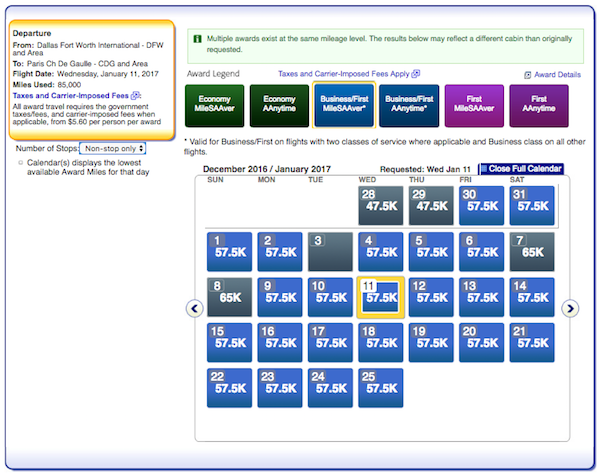Choose December 28 at 47.5K miles

pyautogui.click(x=381, y=206)
